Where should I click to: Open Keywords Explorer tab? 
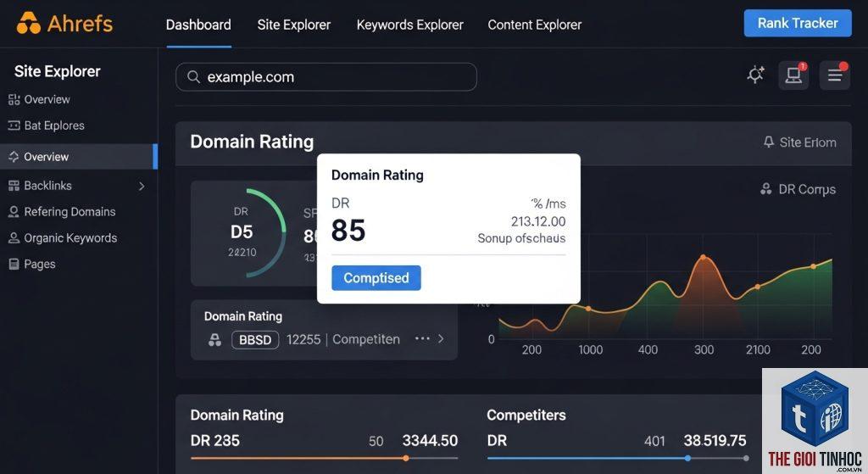pyautogui.click(x=409, y=25)
